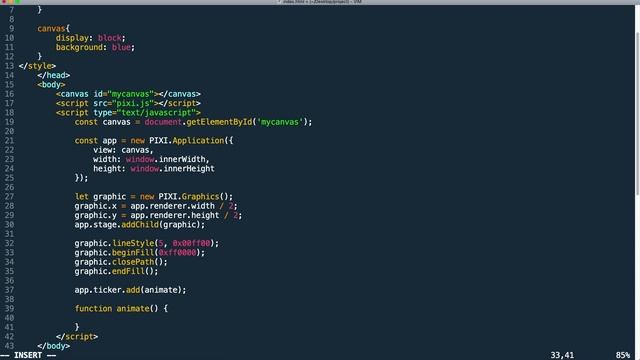The width and height of the screenshot is (640, 360).
Task: Click "app.renderer.width" on line 28
Action: 173,206
